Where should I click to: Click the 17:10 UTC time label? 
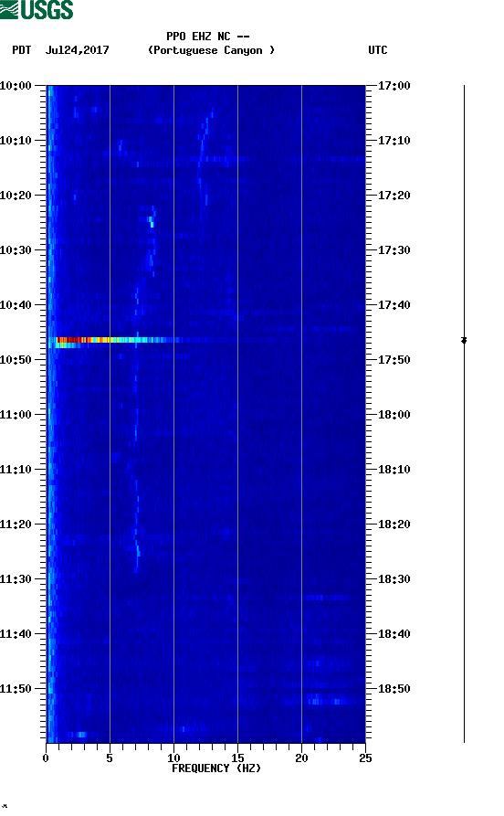[394, 140]
